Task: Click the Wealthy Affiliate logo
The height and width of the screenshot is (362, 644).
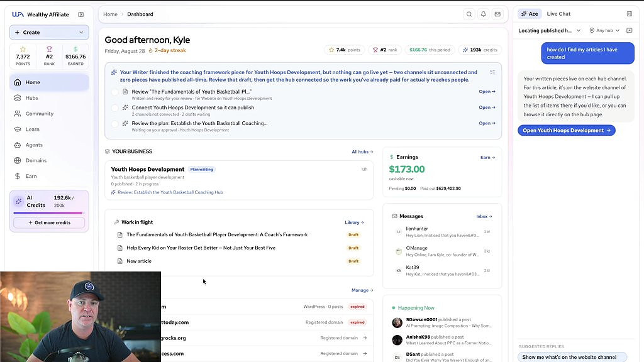Action: click(41, 14)
